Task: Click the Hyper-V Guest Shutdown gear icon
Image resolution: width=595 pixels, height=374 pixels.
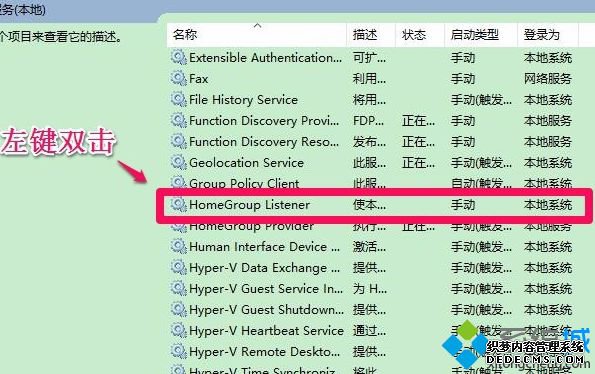Action: tap(178, 310)
